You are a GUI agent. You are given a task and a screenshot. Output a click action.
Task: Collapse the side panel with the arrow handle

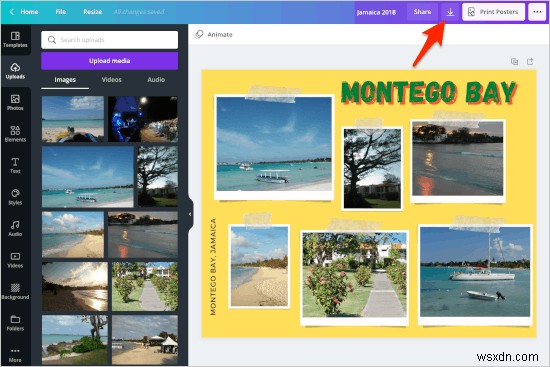coord(190,214)
